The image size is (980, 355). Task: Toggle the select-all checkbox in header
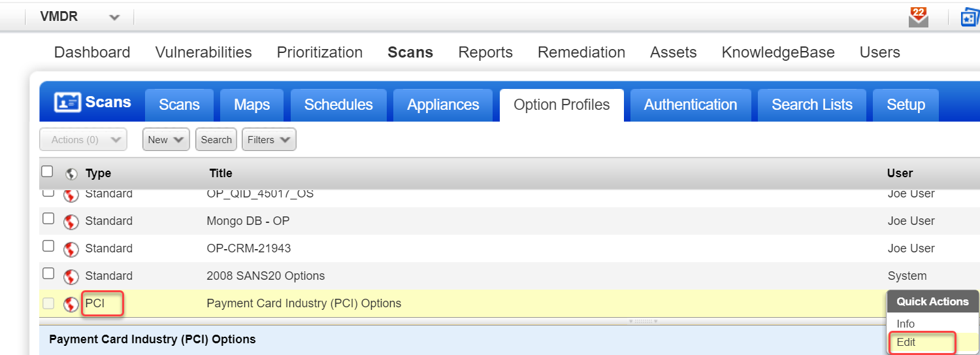[x=47, y=171]
